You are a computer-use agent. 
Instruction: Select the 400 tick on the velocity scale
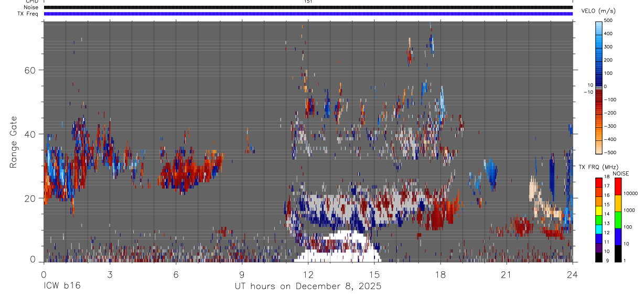pos(609,34)
